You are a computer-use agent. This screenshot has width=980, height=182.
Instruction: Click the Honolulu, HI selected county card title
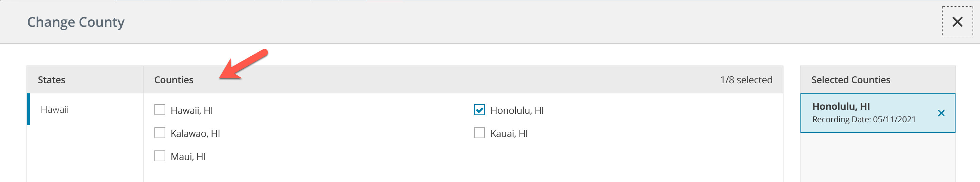point(841,106)
